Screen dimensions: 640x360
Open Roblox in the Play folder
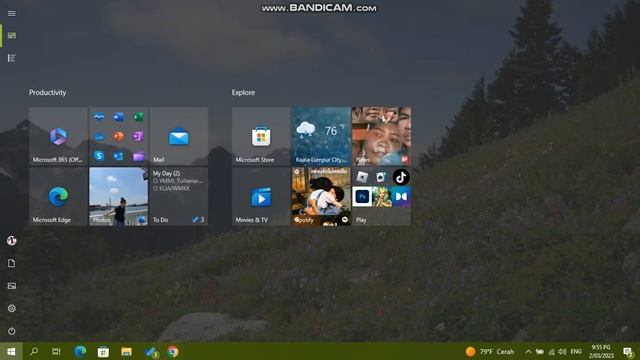pos(362,177)
